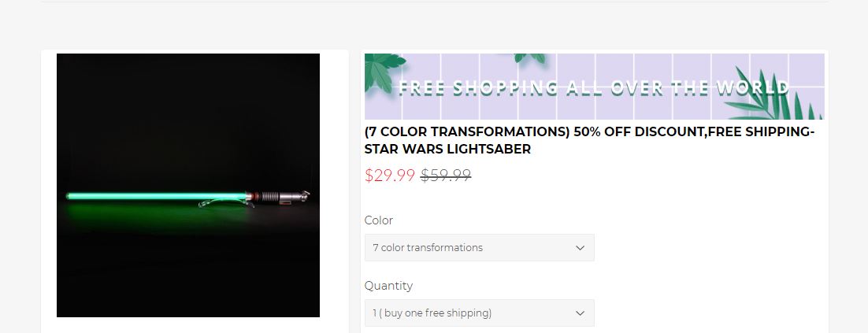Click the crossed-out $59.99 original price
This screenshot has height=333, width=868.
click(446, 176)
